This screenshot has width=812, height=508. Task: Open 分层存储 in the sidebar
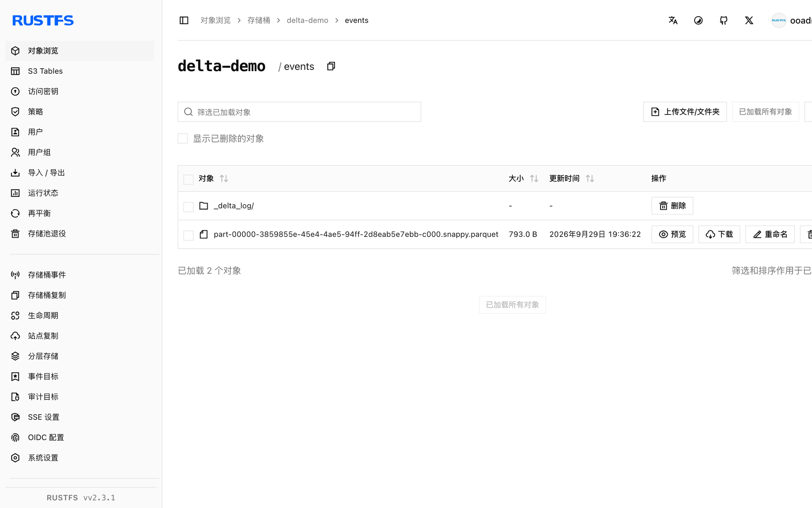tap(80, 356)
